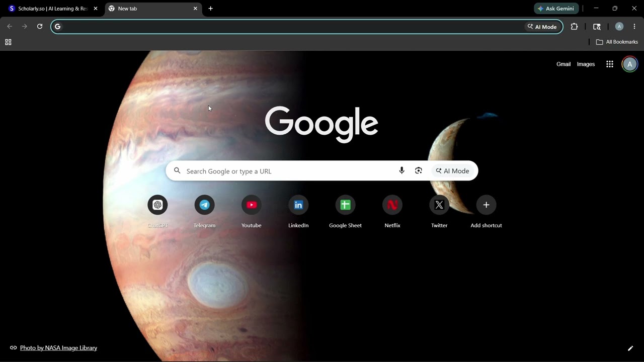Restore down the Chrome window
The height and width of the screenshot is (362, 644).
(615, 9)
